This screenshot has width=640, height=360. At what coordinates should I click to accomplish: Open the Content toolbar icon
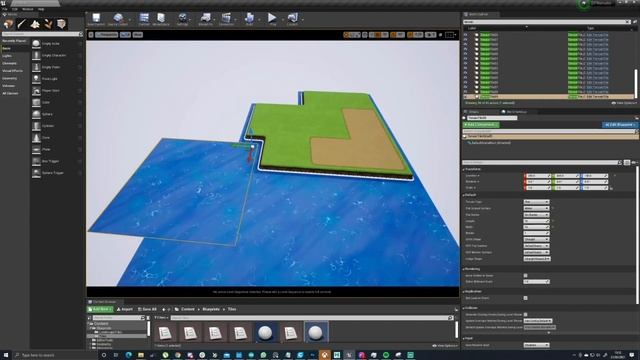point(144,18)
